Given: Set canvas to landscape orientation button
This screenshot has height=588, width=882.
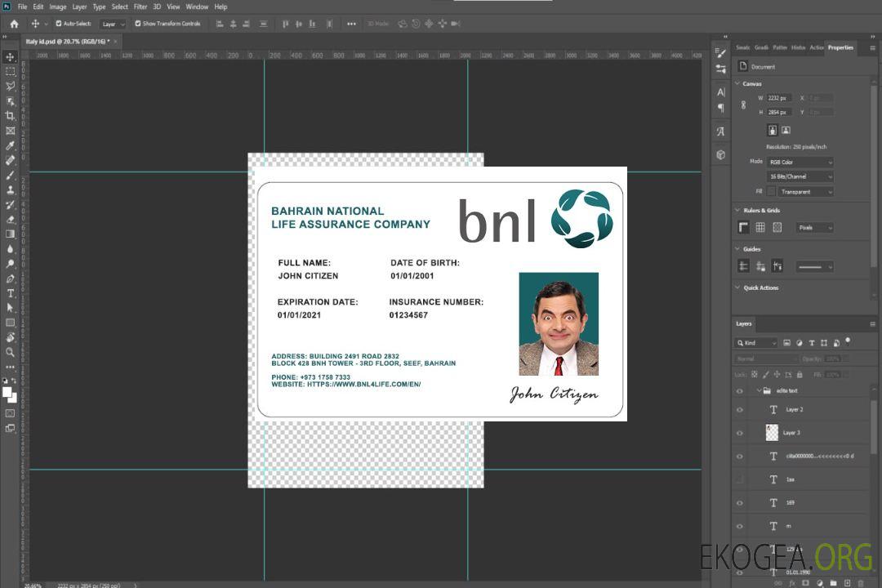Looking at the screenshot, I should [786, 131].
